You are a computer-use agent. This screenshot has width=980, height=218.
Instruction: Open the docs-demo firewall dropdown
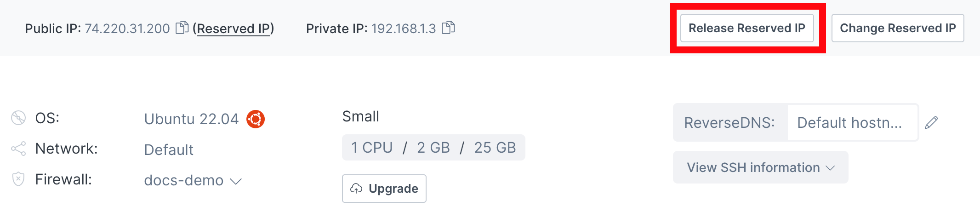pyautogui.click(x=235, y=181)
